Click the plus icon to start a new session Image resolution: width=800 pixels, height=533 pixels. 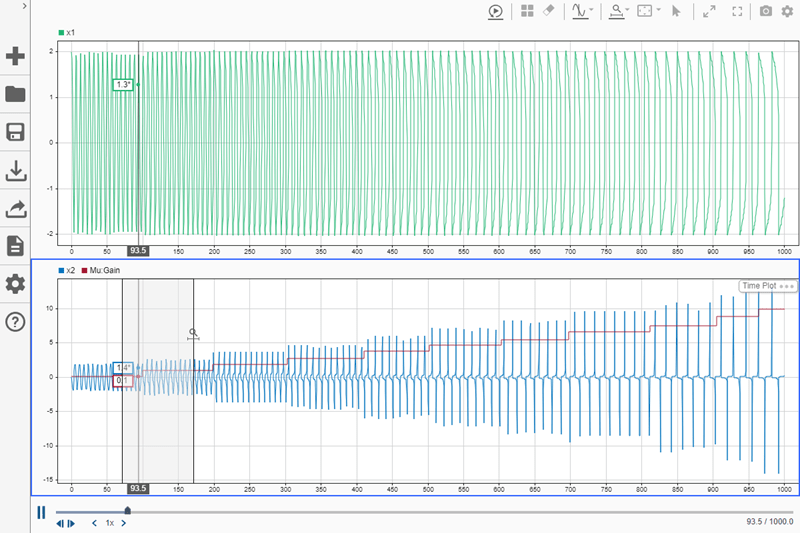[15, 56]
